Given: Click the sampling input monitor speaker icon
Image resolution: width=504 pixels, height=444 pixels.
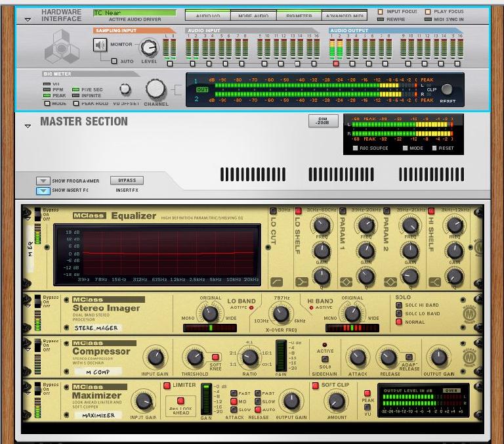Looking at the screenshot, I should coord(100,45).
